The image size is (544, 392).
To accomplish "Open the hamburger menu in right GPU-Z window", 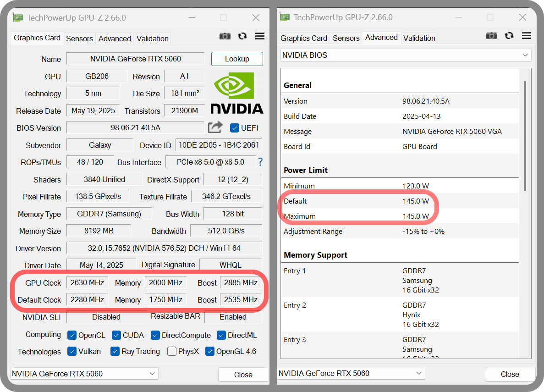I will click(527, 35).
